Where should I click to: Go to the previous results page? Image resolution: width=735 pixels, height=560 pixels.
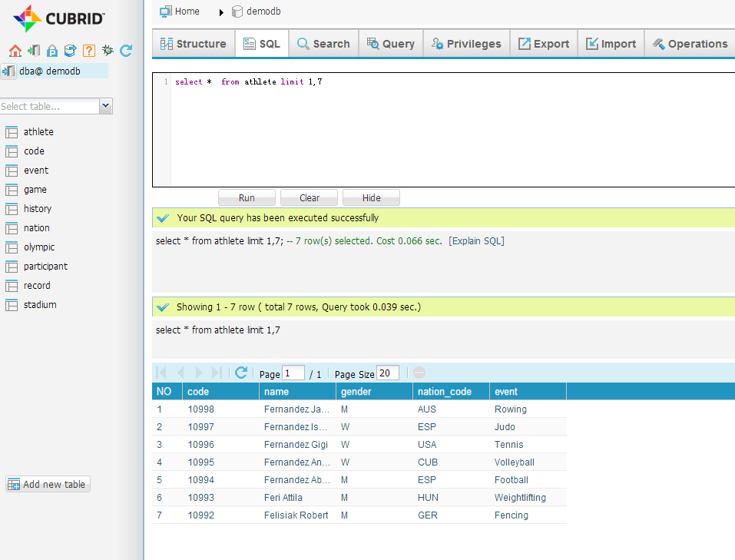(x=180, y=373)
